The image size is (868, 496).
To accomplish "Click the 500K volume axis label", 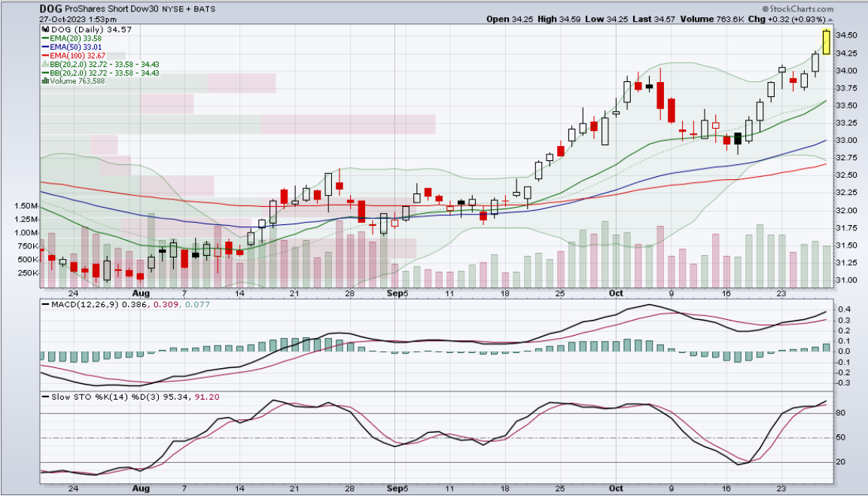I will click(x=29, y=260).
